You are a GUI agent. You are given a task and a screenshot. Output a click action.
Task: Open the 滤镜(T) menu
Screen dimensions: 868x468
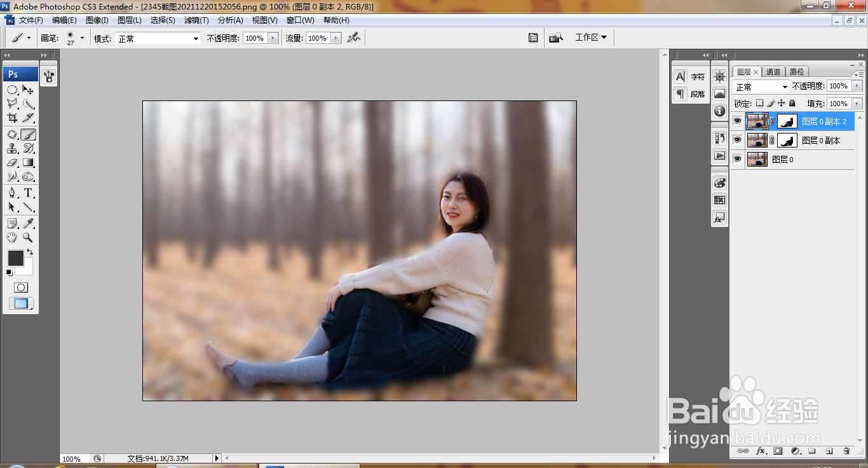coord(196,20)
